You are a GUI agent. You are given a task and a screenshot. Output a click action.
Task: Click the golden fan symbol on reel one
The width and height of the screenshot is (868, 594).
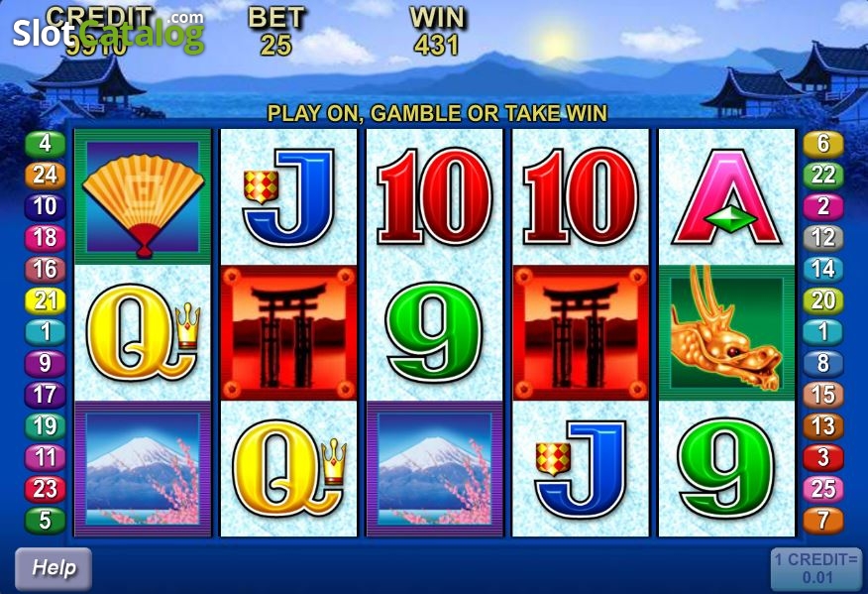143,196
